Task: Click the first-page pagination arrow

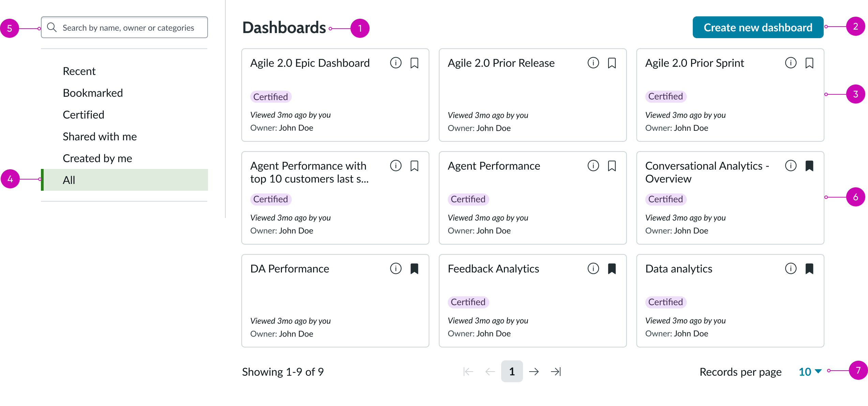Action: (468, 372)
